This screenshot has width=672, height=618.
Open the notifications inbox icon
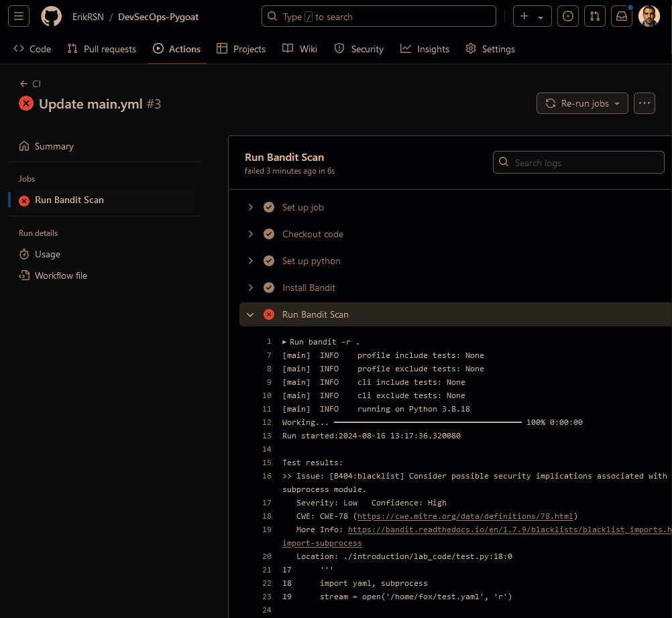pos(622,17)
